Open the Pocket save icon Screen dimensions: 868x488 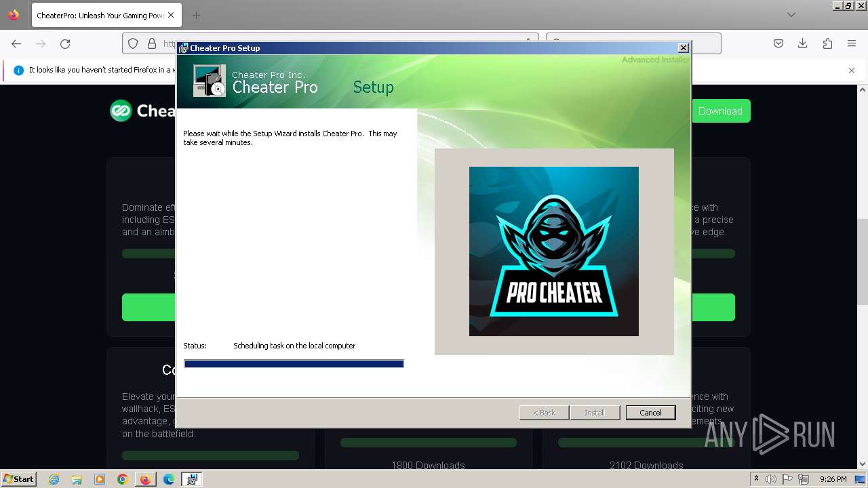pos(778,43)
